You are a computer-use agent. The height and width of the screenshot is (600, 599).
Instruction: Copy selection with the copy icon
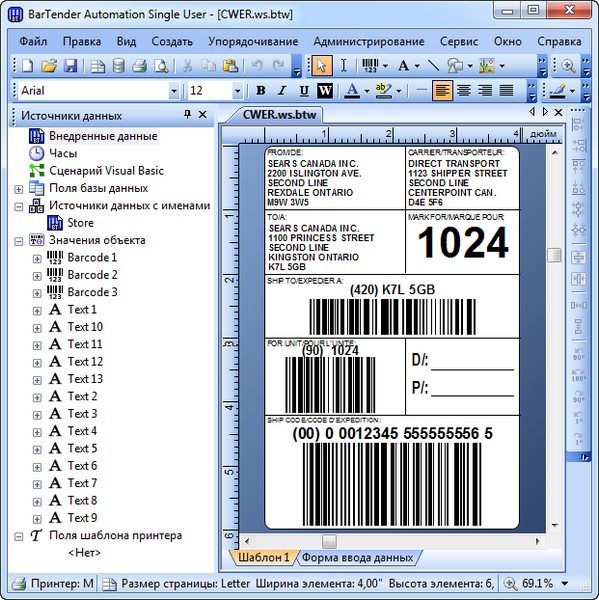[x=209, y=66]
